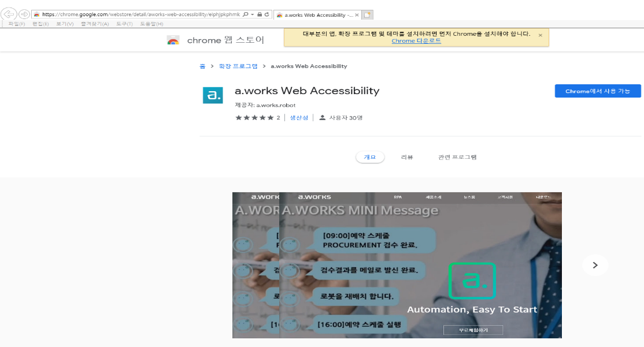Open the 생산성 category link
The width and height of the screenshot is (644, 347).
point(299,118)
